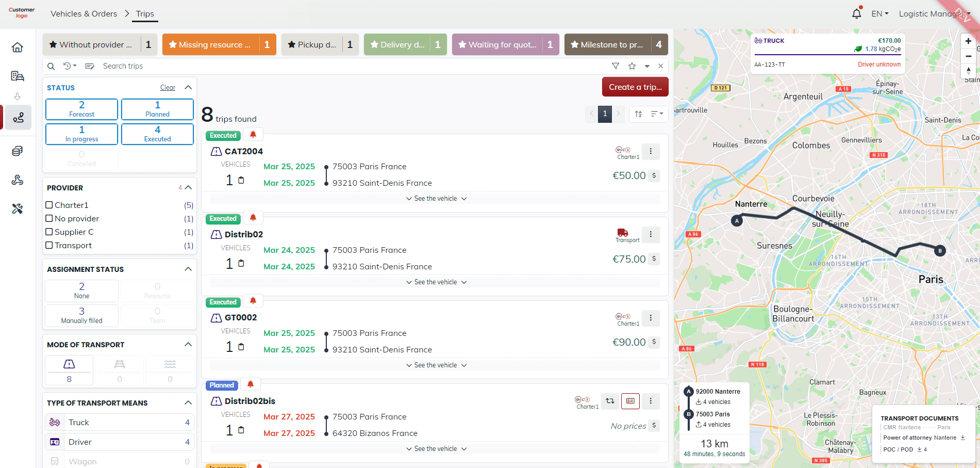Zoom in on the map

(968, 41)
